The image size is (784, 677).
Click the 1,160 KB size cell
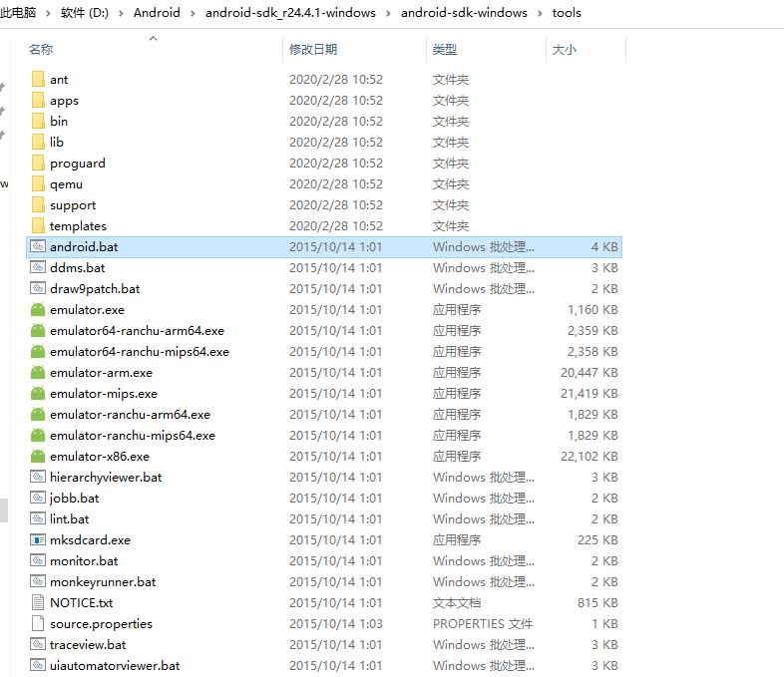point(592,310)
